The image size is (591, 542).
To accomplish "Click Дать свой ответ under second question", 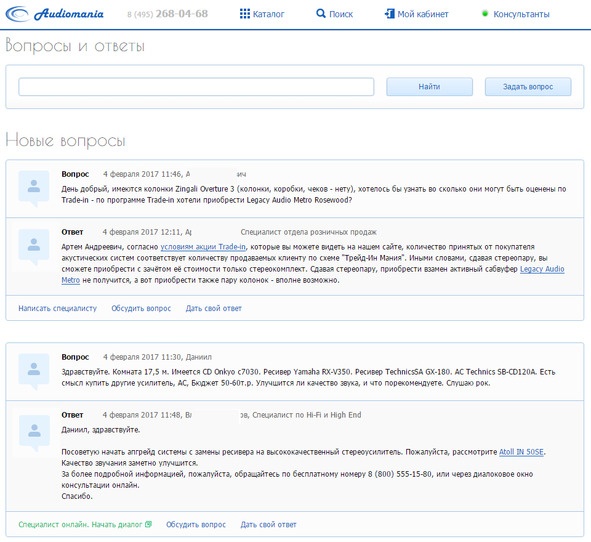I will tap(268, 524).
